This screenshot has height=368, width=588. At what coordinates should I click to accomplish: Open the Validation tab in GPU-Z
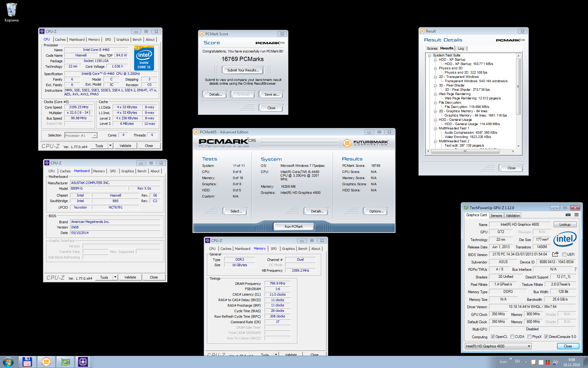[x=513, y=216]
